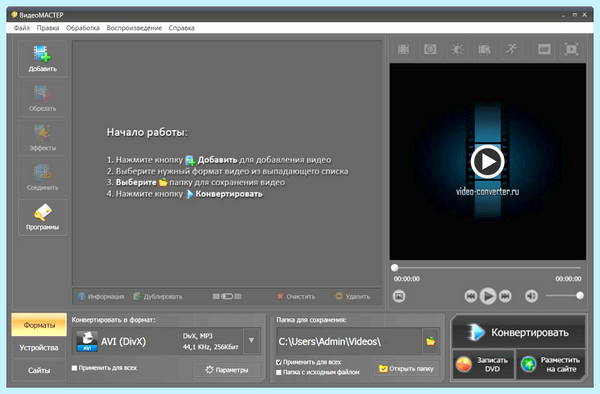The image size is (600, 394).
Task: Click the Соединить join-videos tool
Action: (x=42, y=177)
